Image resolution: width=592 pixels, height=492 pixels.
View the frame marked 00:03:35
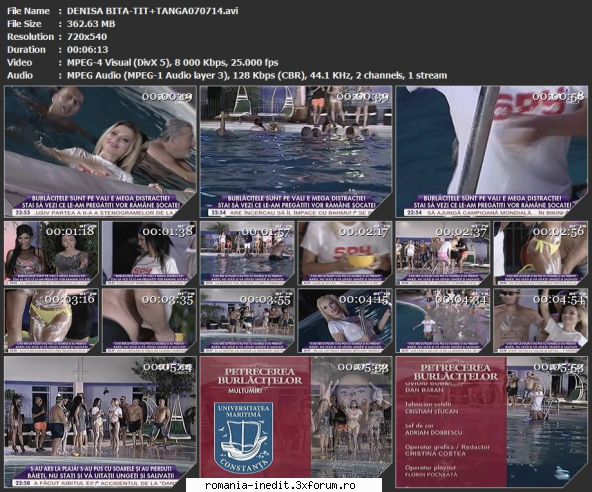coord(149,321)
